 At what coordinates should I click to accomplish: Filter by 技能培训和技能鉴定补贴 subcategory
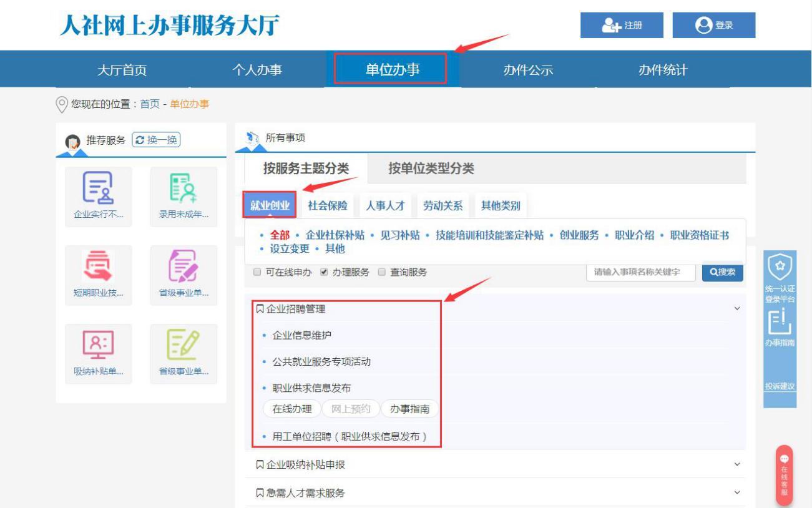pos(489,235)
